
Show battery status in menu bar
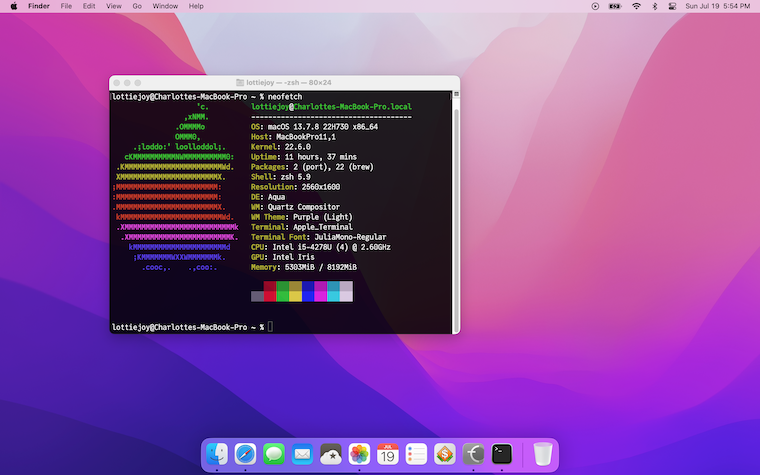[615, 6]
